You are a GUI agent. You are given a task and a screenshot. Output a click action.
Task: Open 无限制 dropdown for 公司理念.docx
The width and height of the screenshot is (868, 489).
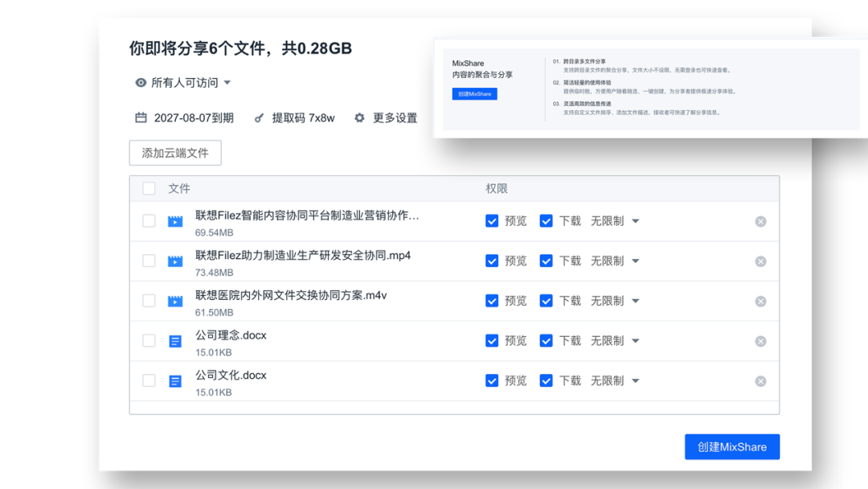(615, 340)
